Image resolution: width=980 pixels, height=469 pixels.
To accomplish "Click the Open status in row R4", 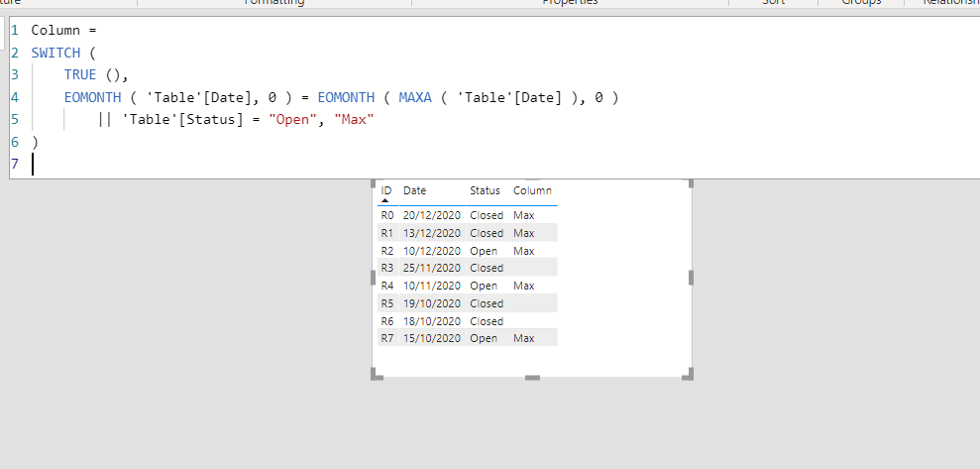I will [x=484, y=286].
